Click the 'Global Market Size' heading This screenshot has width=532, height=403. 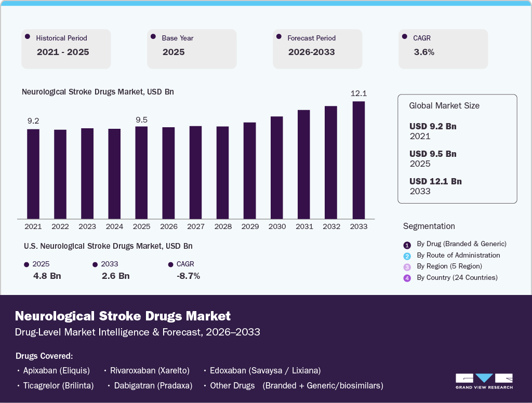tap(444, 105)
